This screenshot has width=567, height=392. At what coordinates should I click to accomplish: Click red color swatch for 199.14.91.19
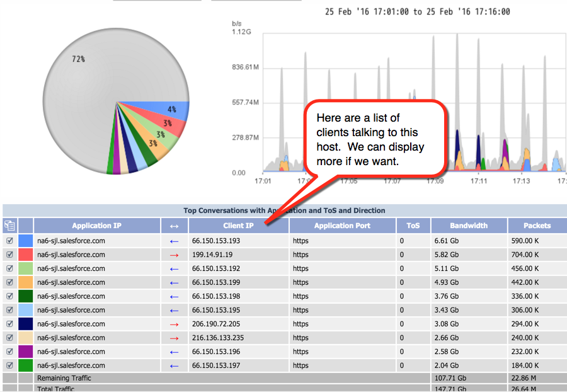click(26, 255)
